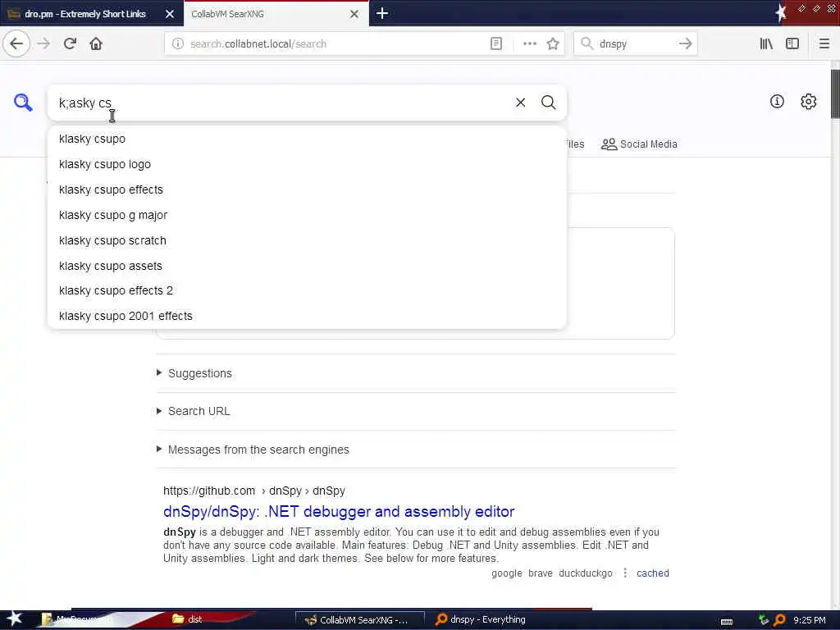Open the Firefox hamburger menu

click(824, 44)
